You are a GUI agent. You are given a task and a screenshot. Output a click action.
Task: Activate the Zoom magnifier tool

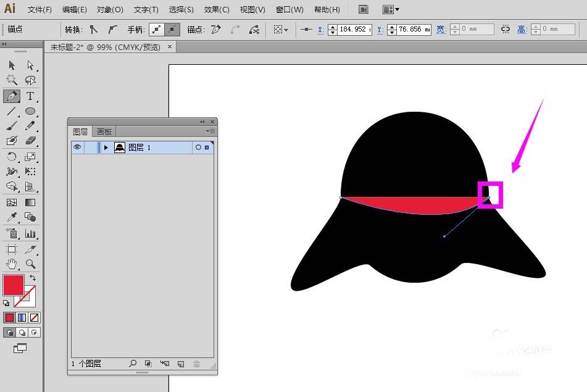(x=30, y=264)
